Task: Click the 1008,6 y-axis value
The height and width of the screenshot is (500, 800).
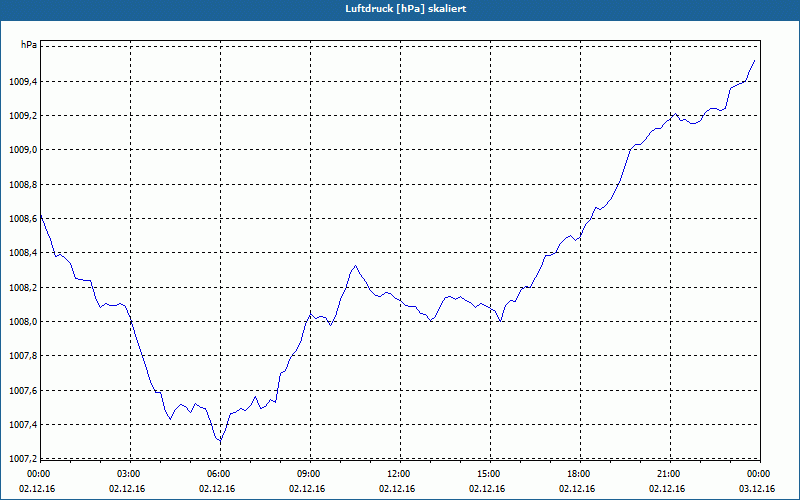Action: click(x=23, y=218)
